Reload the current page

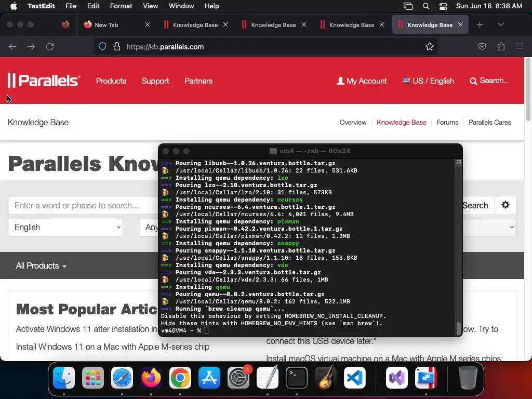click(x=50, y=46)
